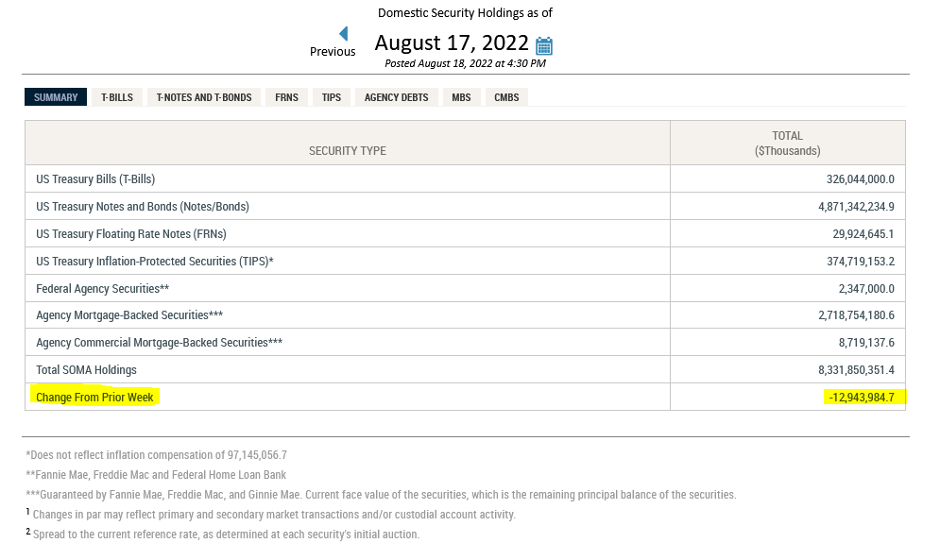Click the TOTAL ($Thousands) column header
Screen dimensions: 940x560
coord(787,144)
